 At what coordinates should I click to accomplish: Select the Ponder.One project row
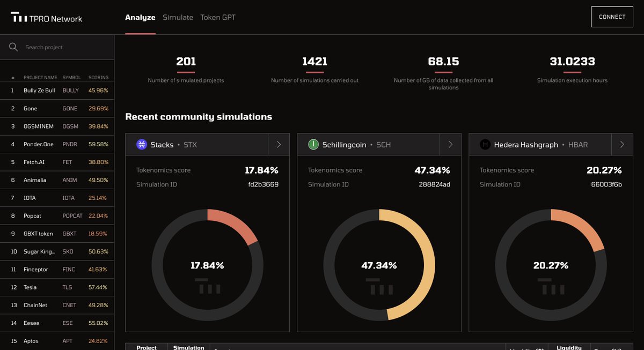[57, 144]
